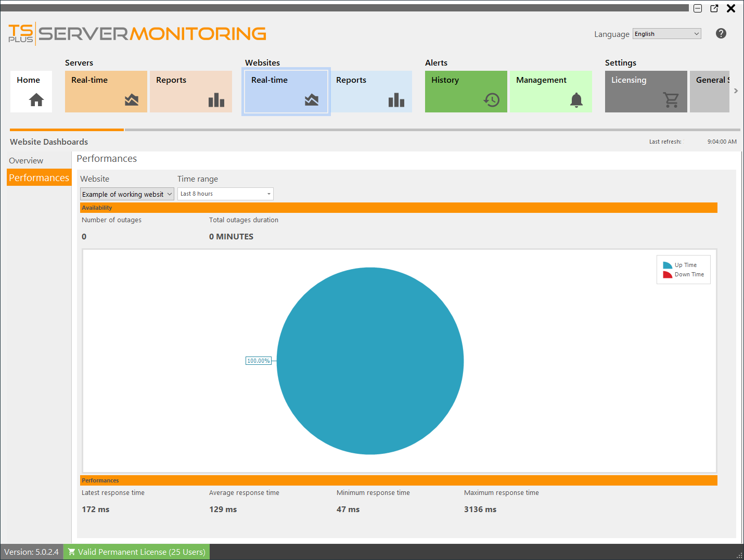Switch to the Overview tab
The image size is (744, 560).
coord(25,160)
